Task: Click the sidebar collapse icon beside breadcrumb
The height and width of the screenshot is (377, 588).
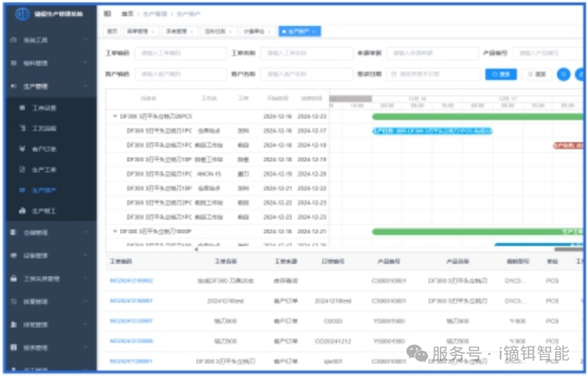Action: pos(108,14)
